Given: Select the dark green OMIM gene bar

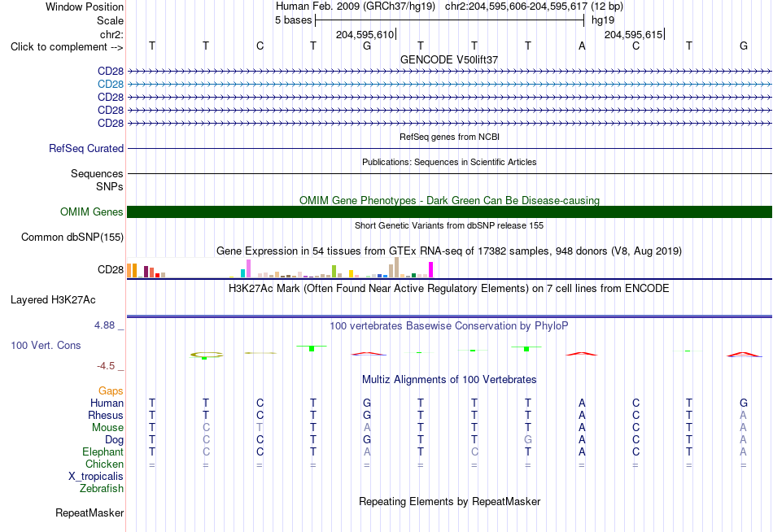Looking at the screenshot, I should (x=449, y=212).
